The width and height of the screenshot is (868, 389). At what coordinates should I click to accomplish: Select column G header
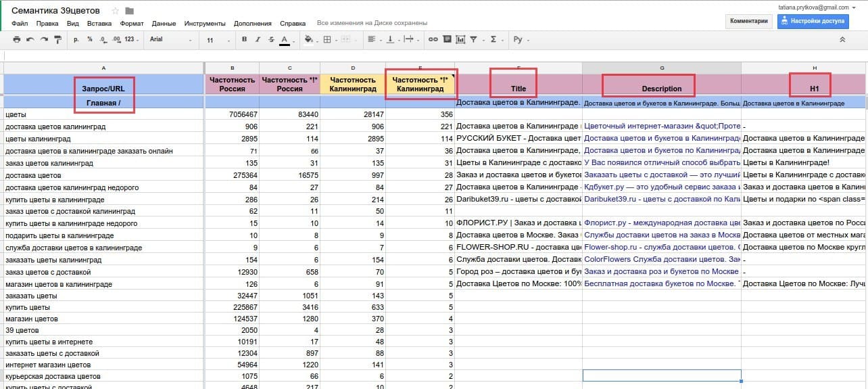(x=662, y=68)
